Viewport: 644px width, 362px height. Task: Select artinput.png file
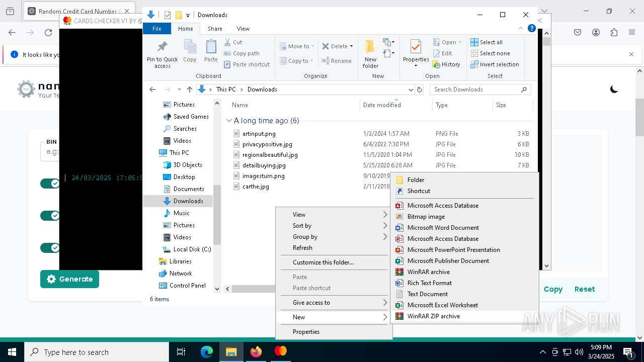pyautogui.click(x=259, y=134)
